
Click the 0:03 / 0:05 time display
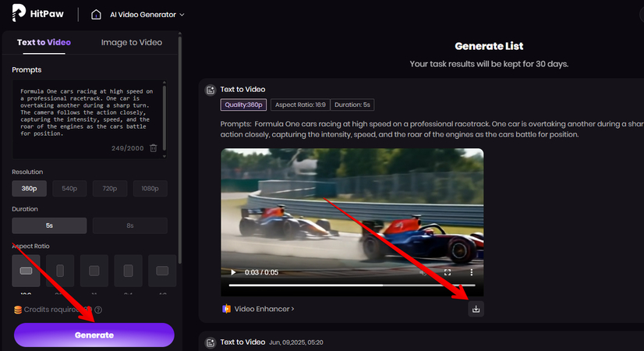tap(262, 272)
